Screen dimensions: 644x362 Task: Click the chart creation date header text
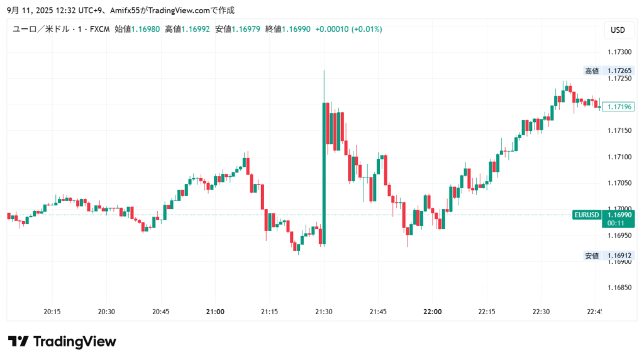pos(119,10)
